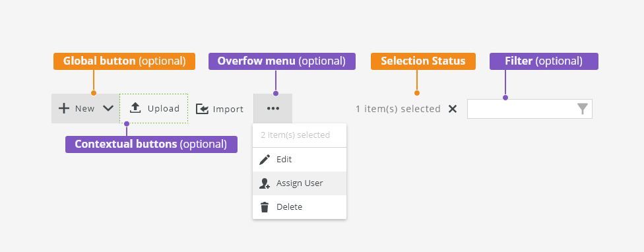Click the user-plus icon in the menu

[265, 183]
